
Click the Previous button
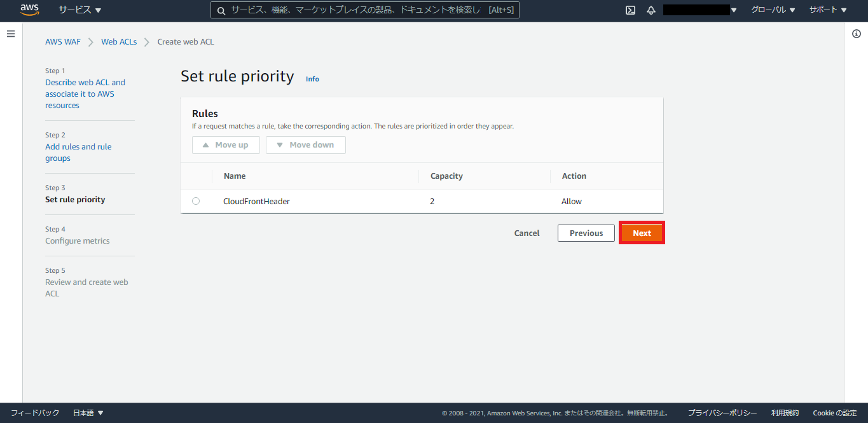pyautogui.click(x=586, y=233)
